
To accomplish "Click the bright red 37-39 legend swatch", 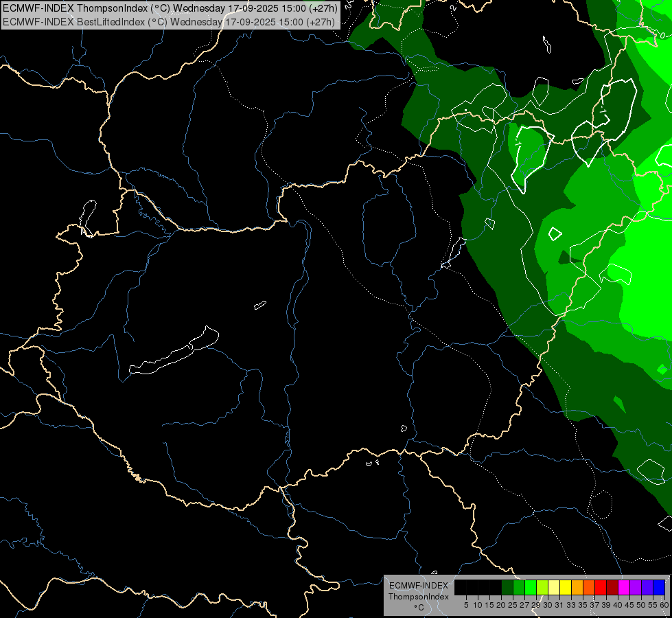I will pos(601,587).
